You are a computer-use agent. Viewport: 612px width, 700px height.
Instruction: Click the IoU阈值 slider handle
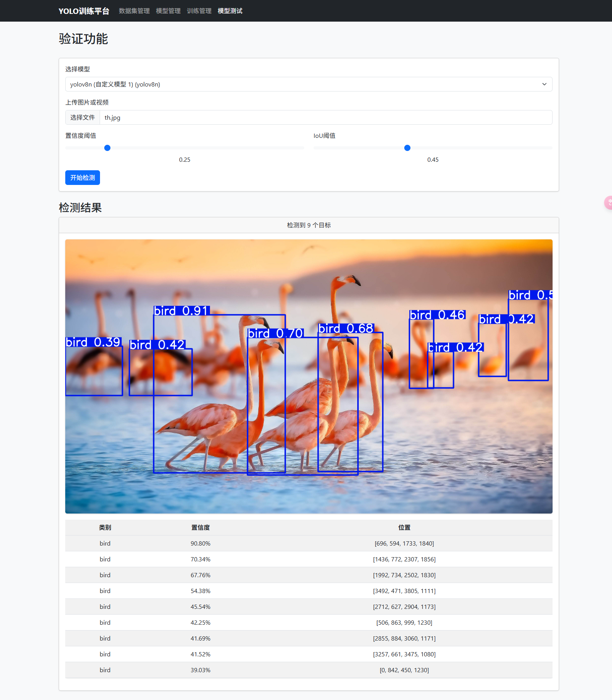click(x=407, y=148)
